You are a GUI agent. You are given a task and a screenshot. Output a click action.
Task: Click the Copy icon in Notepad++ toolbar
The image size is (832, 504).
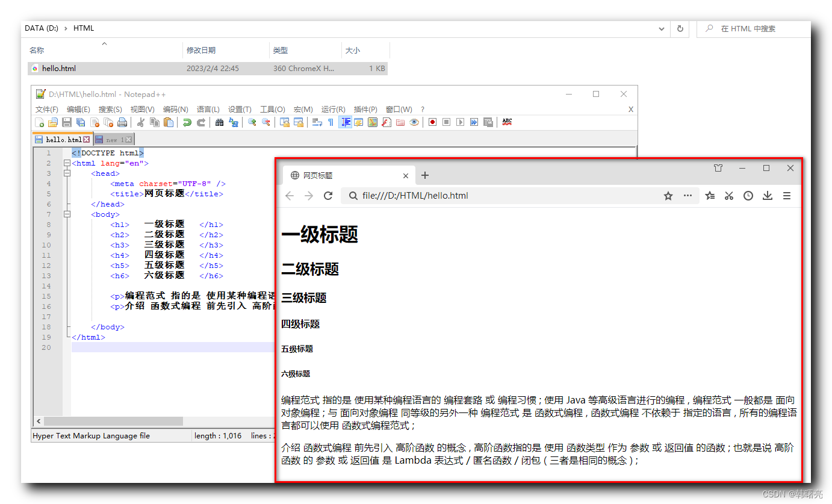coord(154,122)
